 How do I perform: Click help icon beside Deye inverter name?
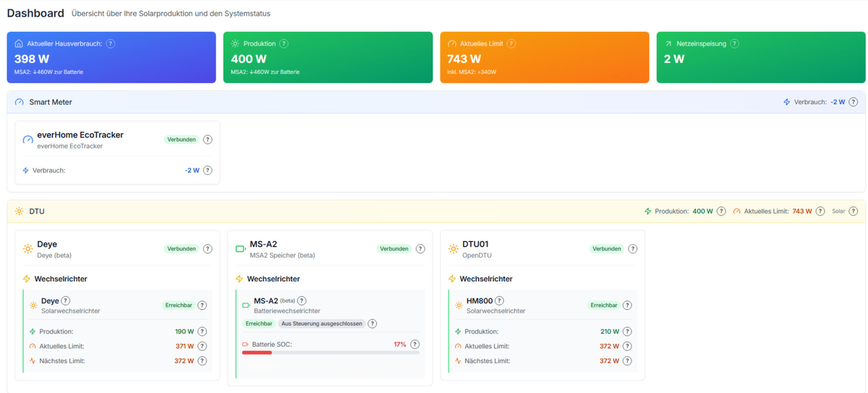click(x=66, y=300)
